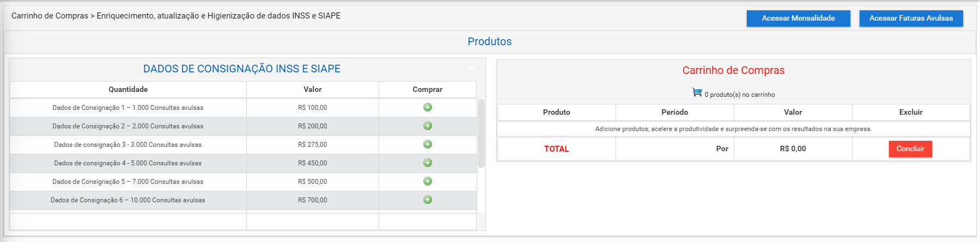The width and height of the screenshot is (980, 242).
Task: Add the R$ 450,00 package to cart
Action: coord(428,163)
